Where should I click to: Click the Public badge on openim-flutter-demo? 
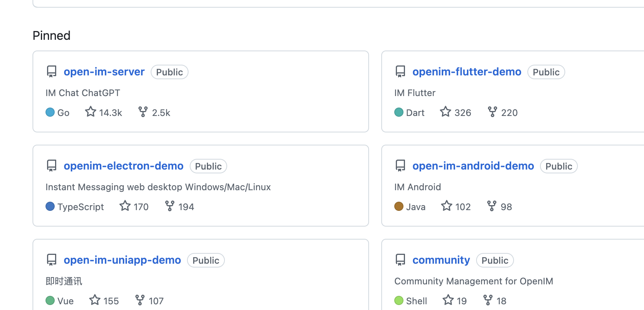coord(546,72)
